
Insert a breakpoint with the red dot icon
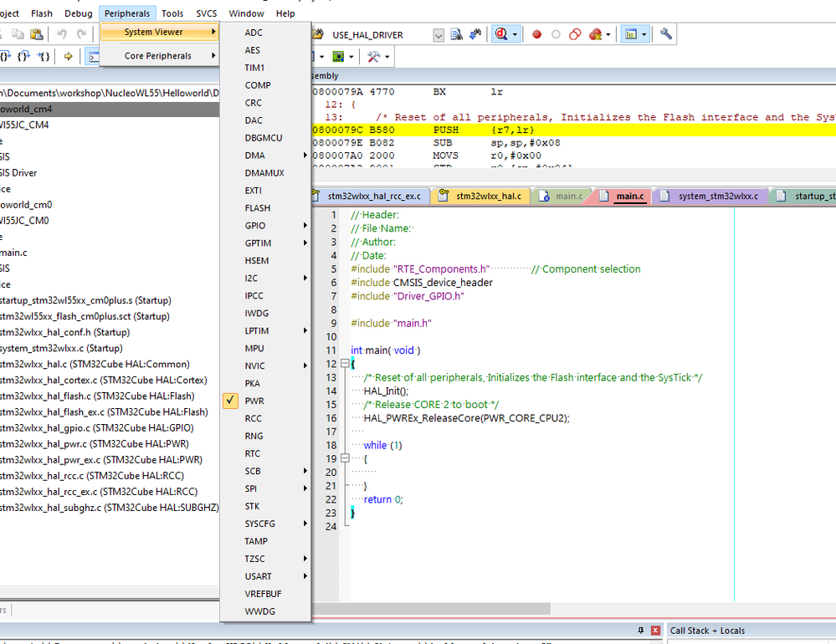click(x=536, y=34)
